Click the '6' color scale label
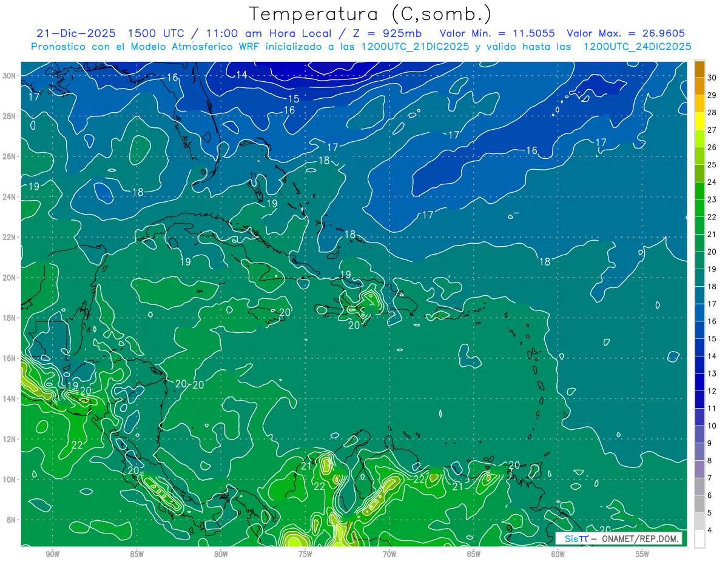728x562 pixels. (710, 495)
